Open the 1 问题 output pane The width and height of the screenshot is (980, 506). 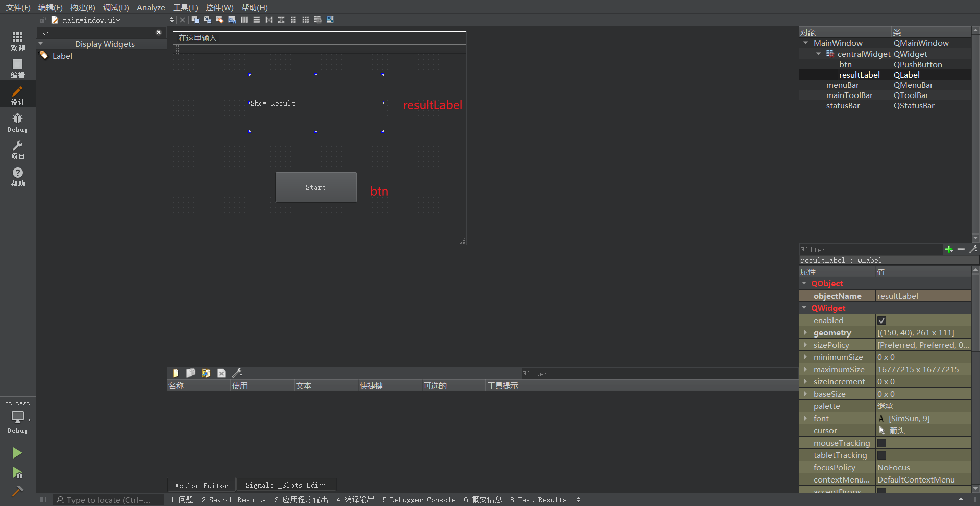[x=182, y=500]
